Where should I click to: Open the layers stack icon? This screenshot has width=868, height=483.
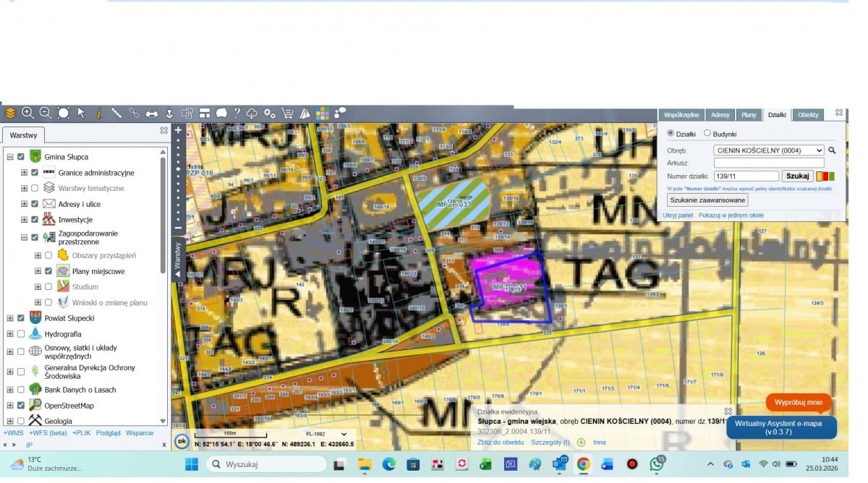tap(10, 113)
